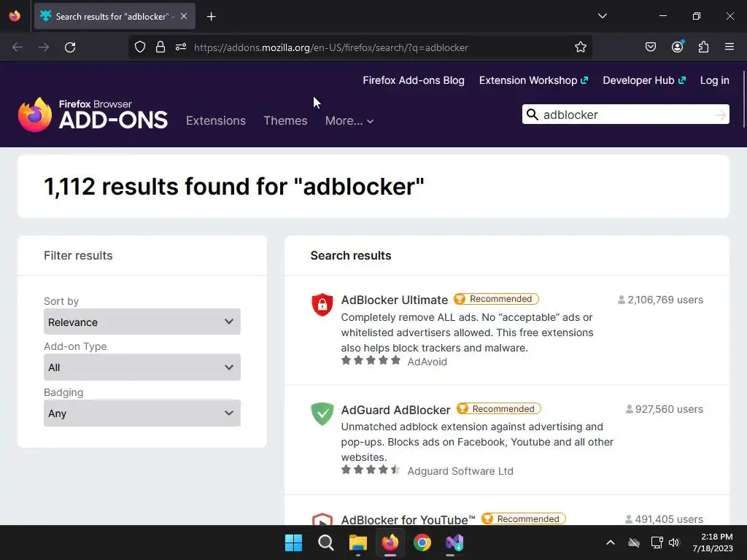Open the list all tabs dropdown

(602, 16)
